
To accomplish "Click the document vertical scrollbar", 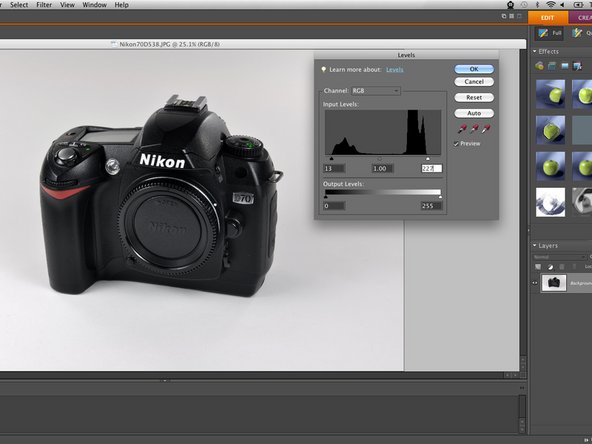I will pos(523,211).
